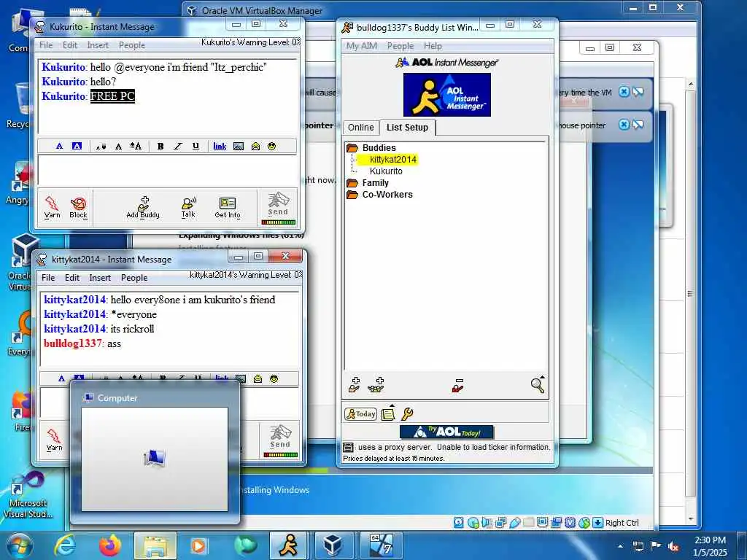Select buddy kittykat2014 in list
The height and width of the screenshot is (560, 747).
pyautogui.click(x=393, y=160)
